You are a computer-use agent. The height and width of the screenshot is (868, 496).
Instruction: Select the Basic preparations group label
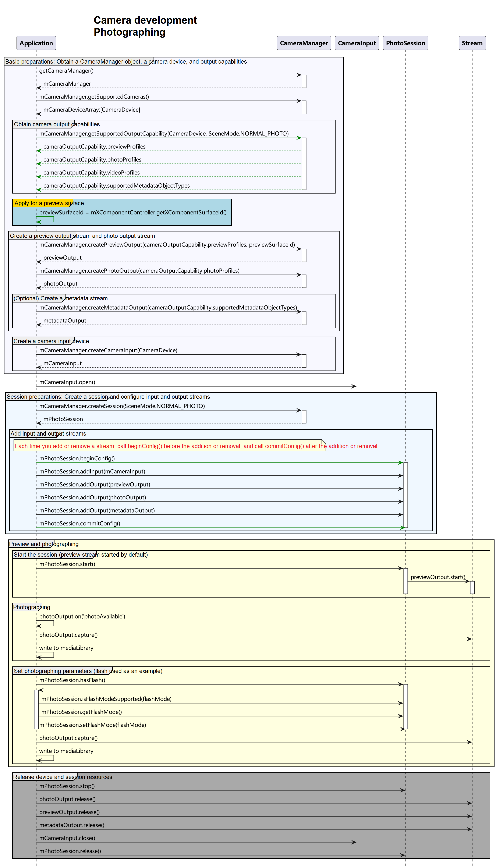(x=126, y=62)
